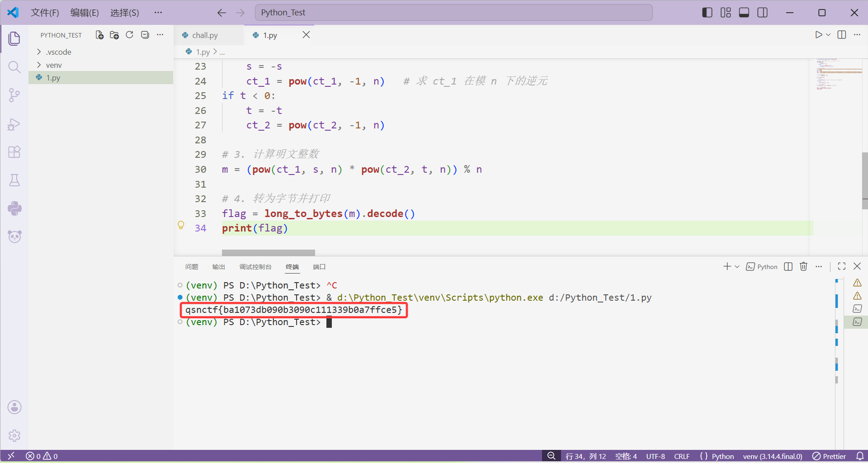868x463 pixels.
Task: Open the panda icon view in activity bar
Action: [x=14, y=236]
